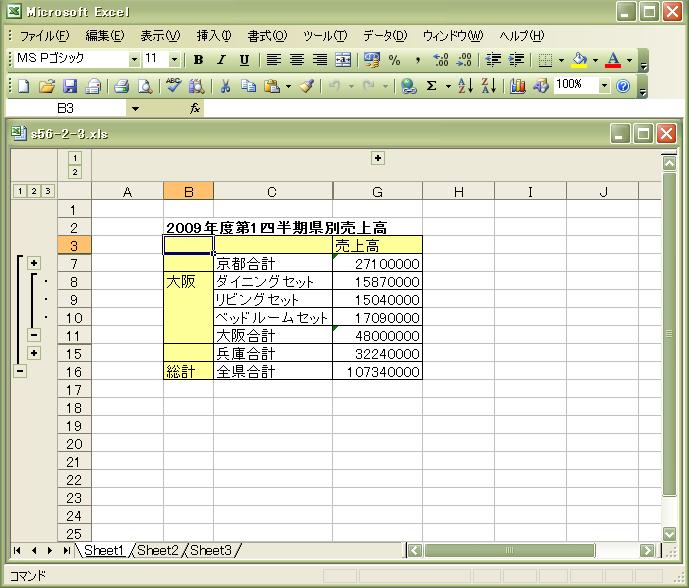Viewport: 689px width, 588px height.
Task: Open 書式(O) menu
Action: (267, 36)
